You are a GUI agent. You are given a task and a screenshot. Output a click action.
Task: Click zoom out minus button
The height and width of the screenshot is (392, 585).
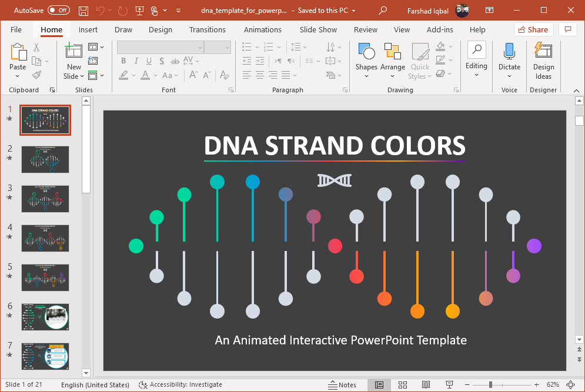coord(467,384)
